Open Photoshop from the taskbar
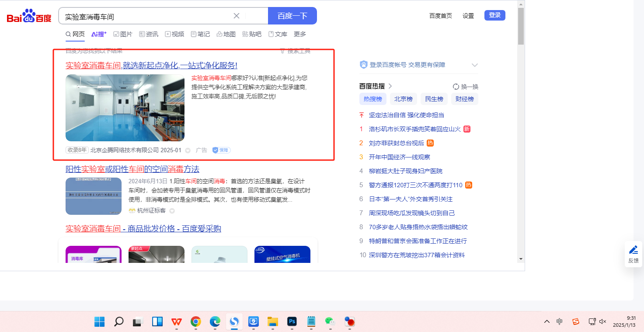This screenshot has height=332, width=644. point(292,322)
